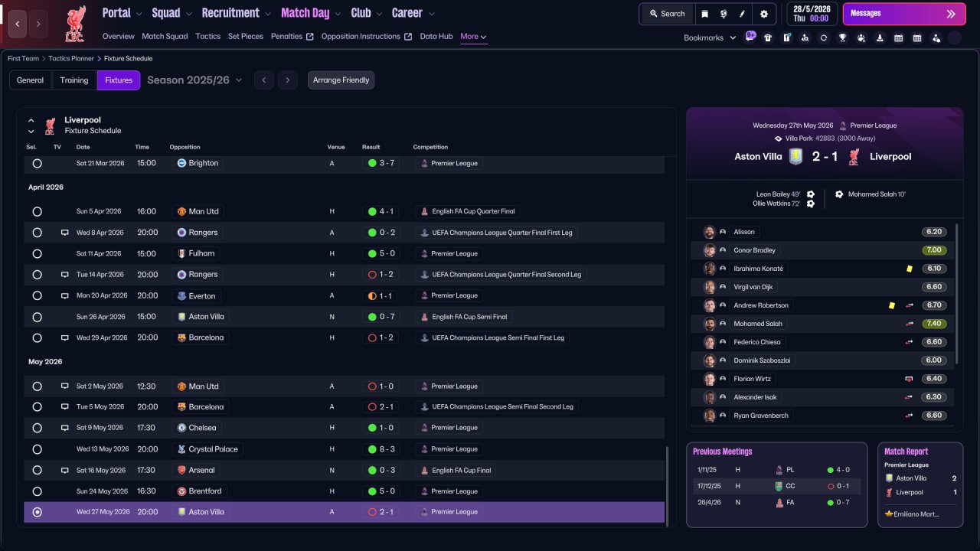
Task: Open the bookmark icon beside Search
Action: tap(705, 14)
